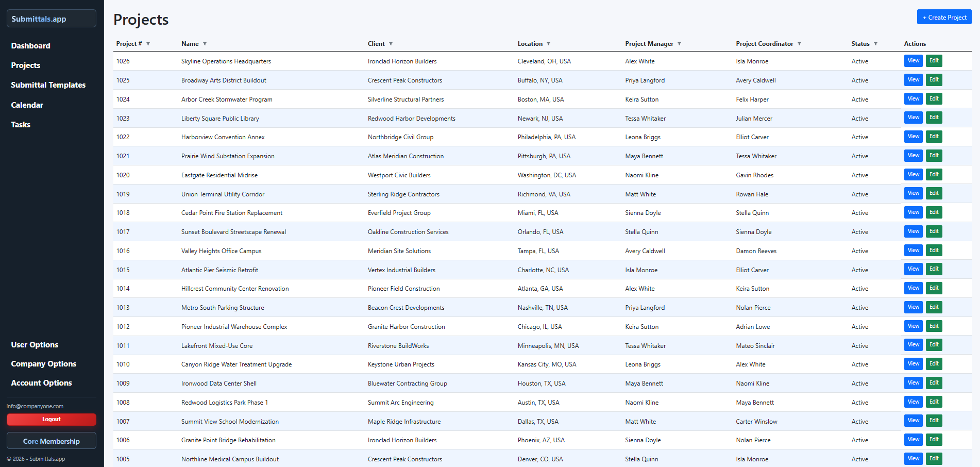The height and width of the screenshot is (467, 980).
Task: Open the Calendar section
Action: pos(27,105)
